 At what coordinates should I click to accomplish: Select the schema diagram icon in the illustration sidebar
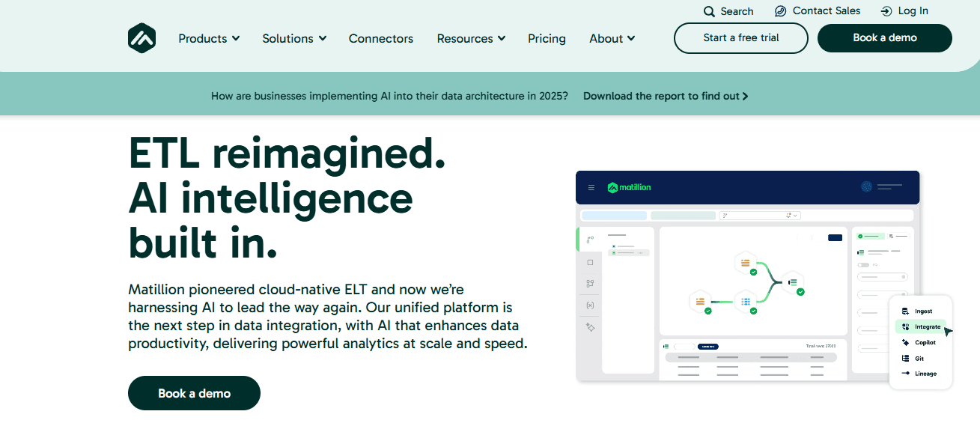click(590, 284)
